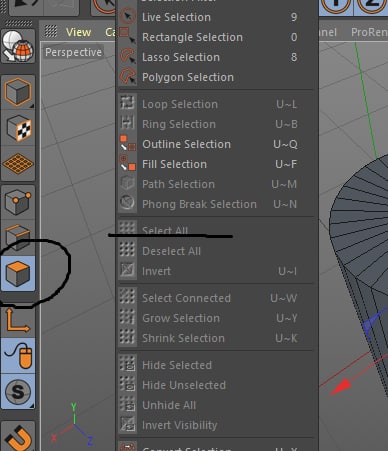Screen dimensions: 388x451
Task: Open the View menu in viewport
Action: tap(78, 32)
